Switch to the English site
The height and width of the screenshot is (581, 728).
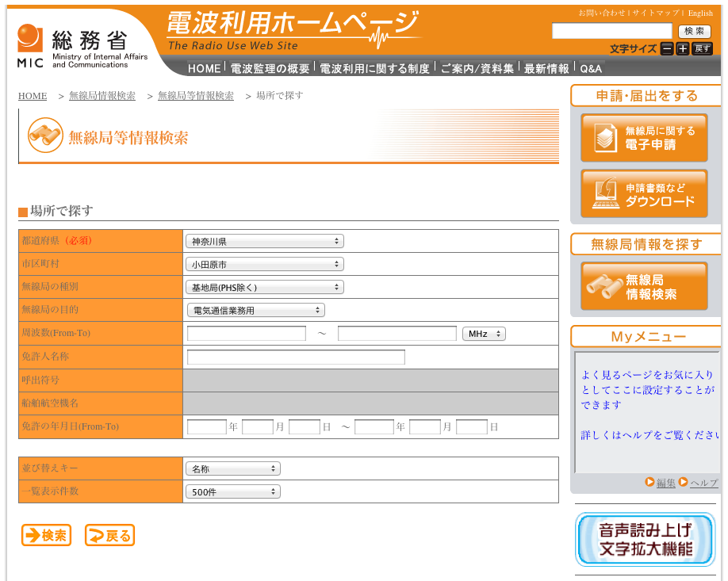[700, 13]
